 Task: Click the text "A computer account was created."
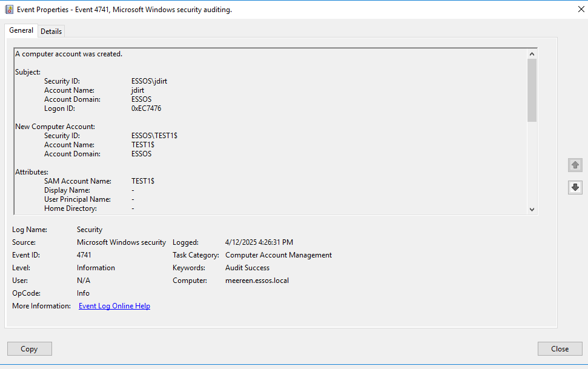point(69,54)
